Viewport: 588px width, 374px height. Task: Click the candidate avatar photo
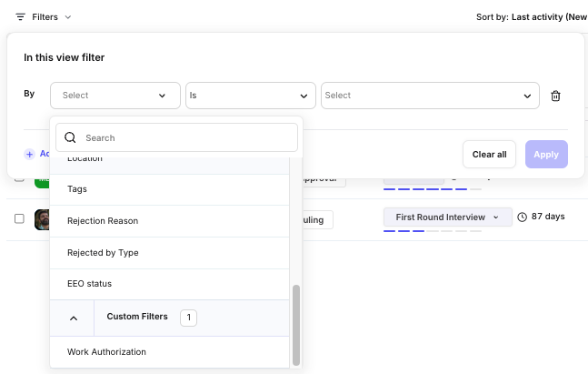point(42,219)
